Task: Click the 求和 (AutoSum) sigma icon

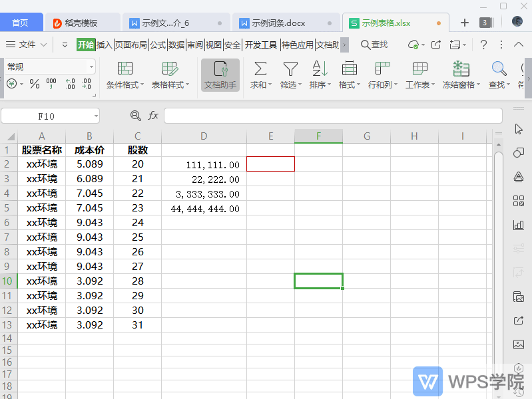Action: point(260,68)
